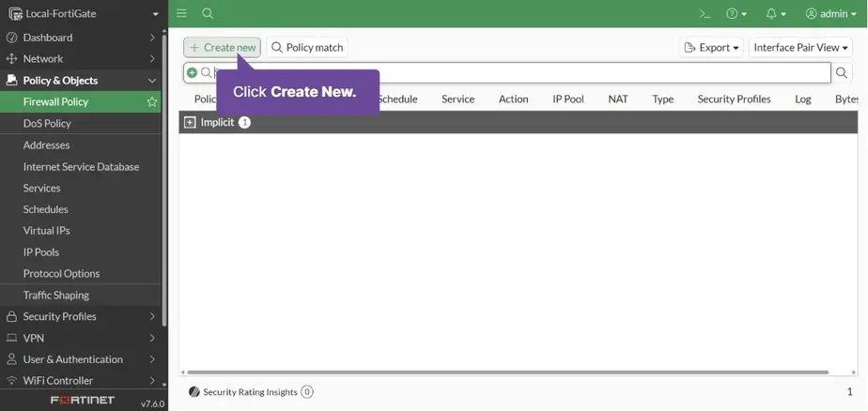Click the WiFi Controller signal icon
This screenshot has width=868, height=411.
pyautogui.click(x=11, y=380)
